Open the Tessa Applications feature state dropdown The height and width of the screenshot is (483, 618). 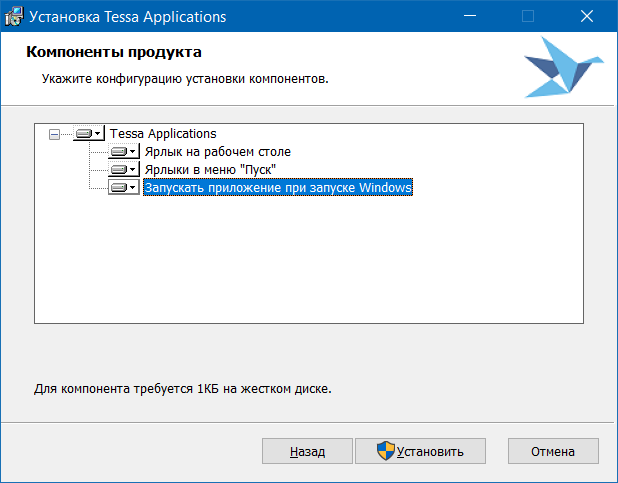(x=88, y=133)
